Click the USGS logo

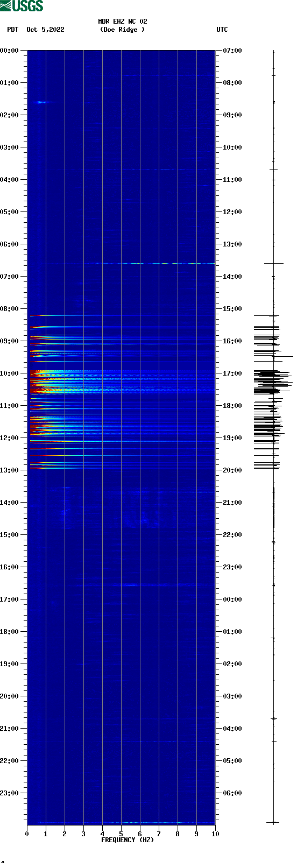coord(22,6)
